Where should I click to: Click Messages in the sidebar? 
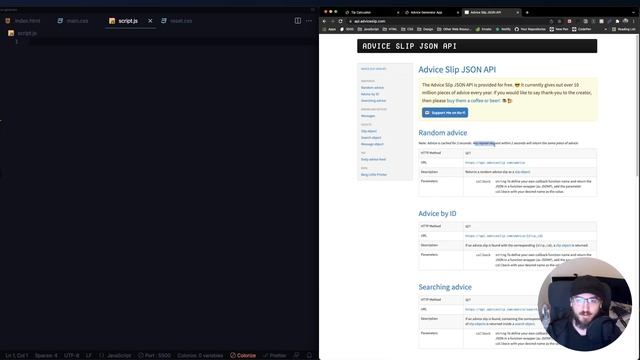click(x=368, y=116)
